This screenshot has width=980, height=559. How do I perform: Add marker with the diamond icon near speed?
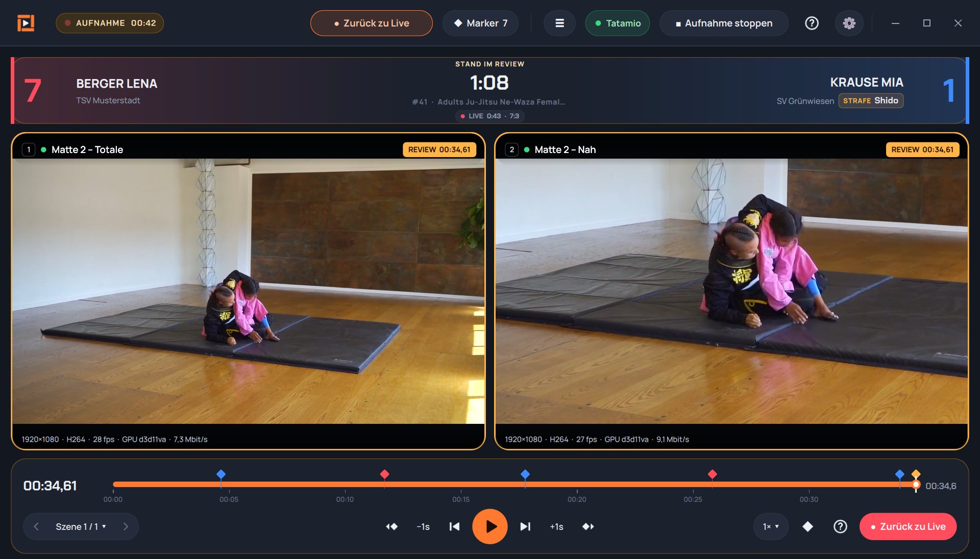click(807, 526)
